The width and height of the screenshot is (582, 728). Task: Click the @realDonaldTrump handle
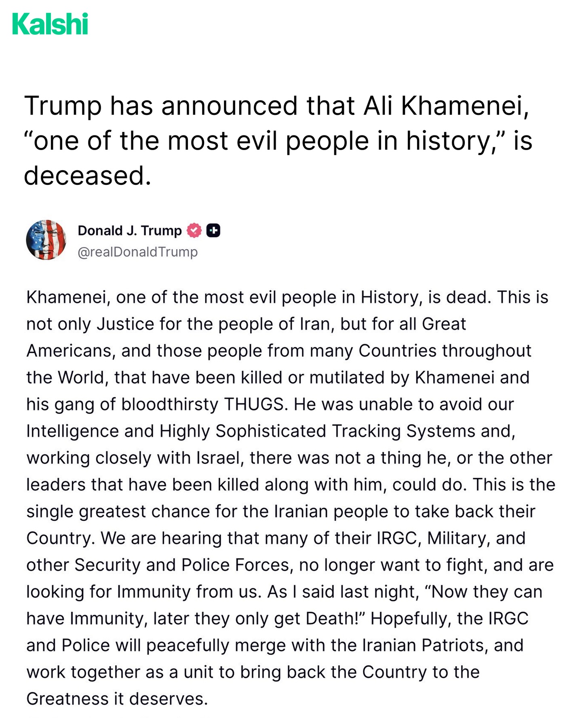[137, 252]
